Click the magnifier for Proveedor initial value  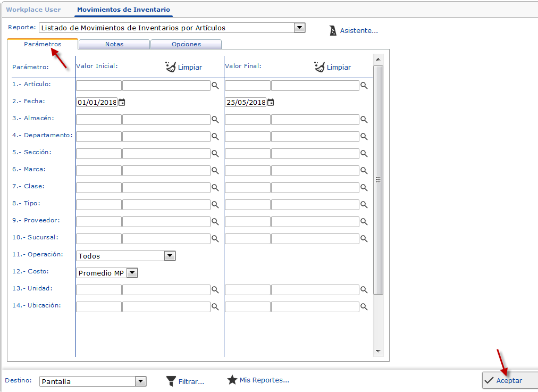(215, 222)
